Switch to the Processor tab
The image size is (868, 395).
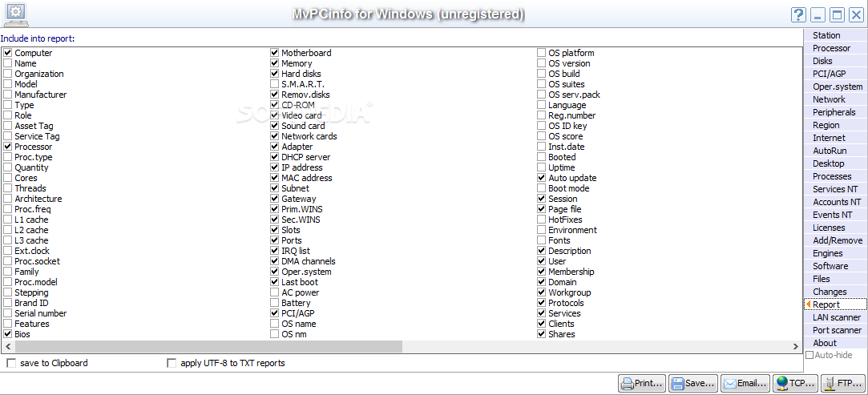pos(835,48)
